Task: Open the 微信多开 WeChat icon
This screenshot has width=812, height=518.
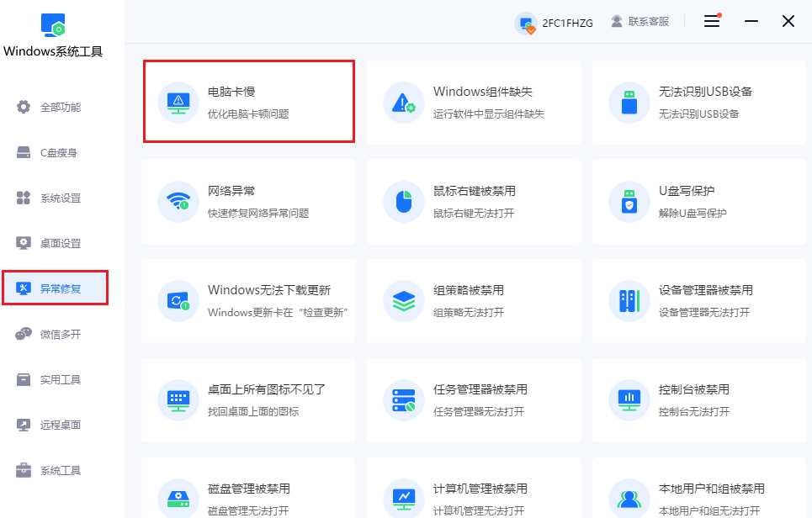Action: click(24, 334)
